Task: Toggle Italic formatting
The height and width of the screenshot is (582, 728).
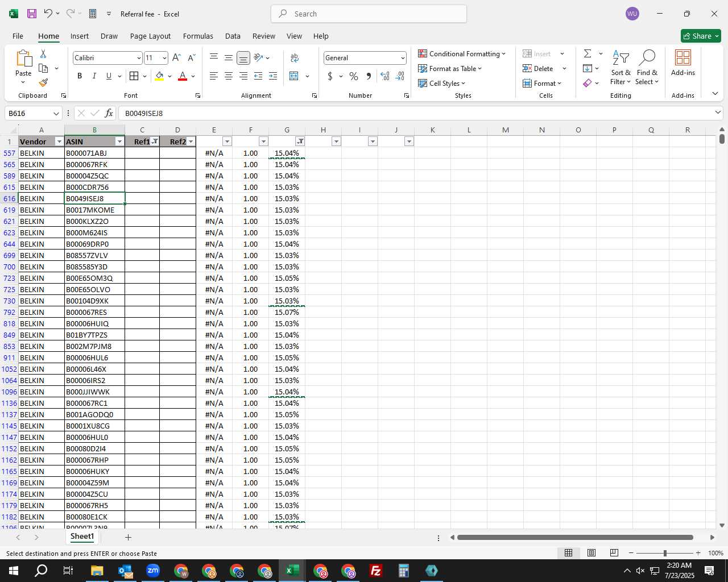Action: click(94, 76)
